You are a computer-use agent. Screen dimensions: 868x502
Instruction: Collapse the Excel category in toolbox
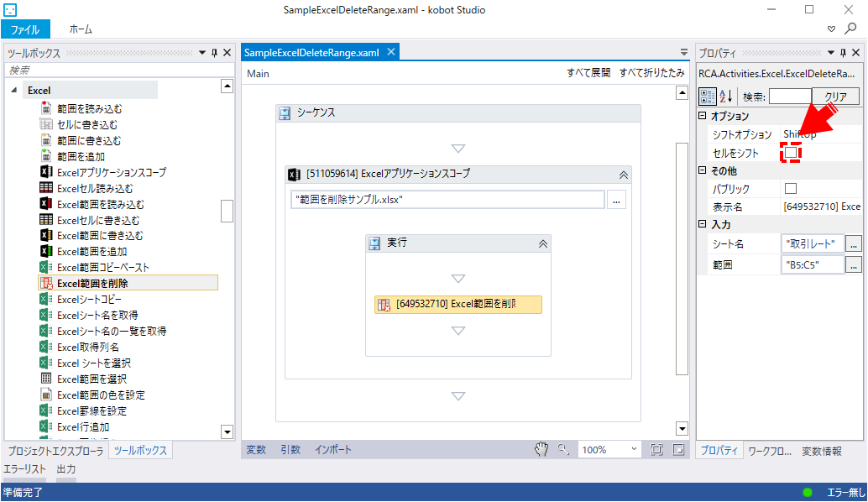14,90
